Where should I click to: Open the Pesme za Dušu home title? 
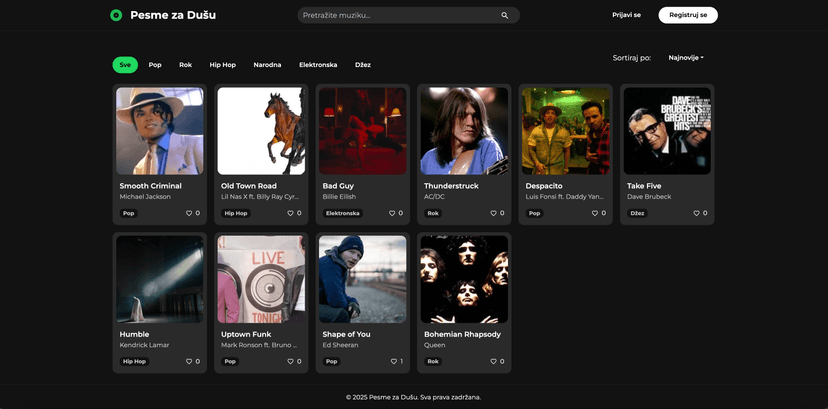tap(173, 15)
